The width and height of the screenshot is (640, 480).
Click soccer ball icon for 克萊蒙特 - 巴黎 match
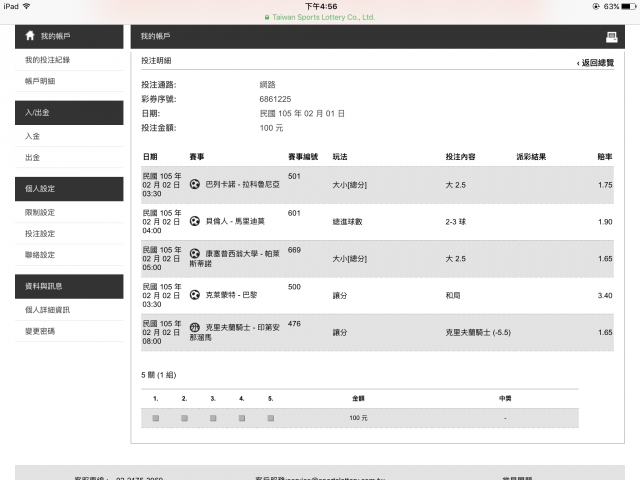[x=195, y=295]
